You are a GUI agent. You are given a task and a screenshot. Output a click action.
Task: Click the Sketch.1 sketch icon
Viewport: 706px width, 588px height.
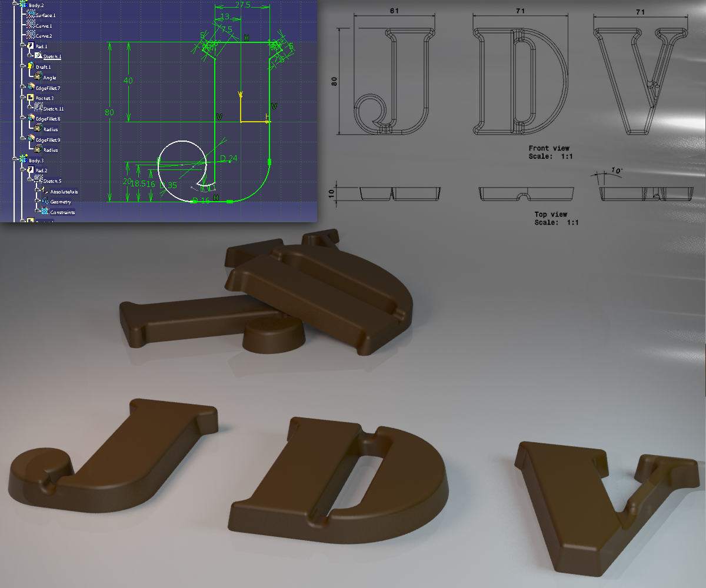(38, 56)
